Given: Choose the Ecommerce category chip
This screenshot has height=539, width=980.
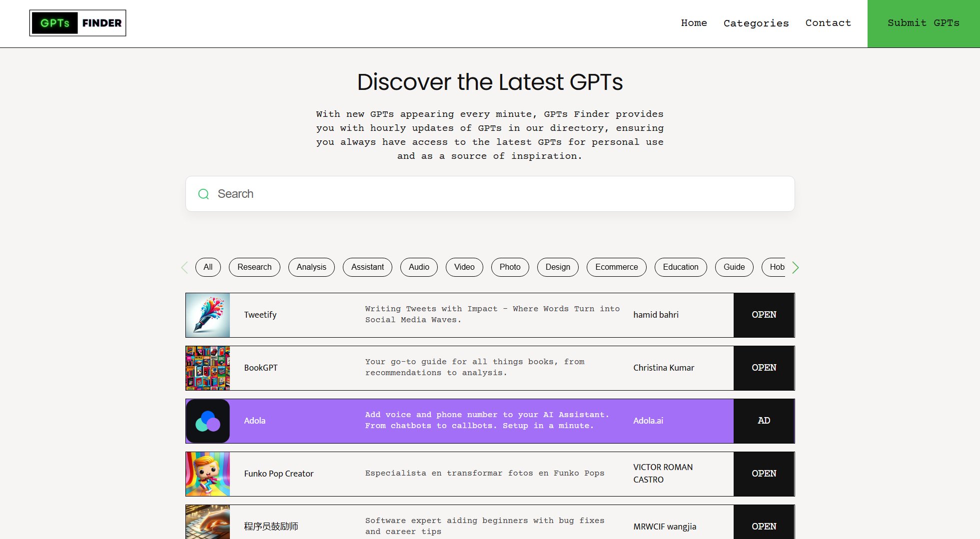Looking at the screenshot, I should (x=616, y=267).
